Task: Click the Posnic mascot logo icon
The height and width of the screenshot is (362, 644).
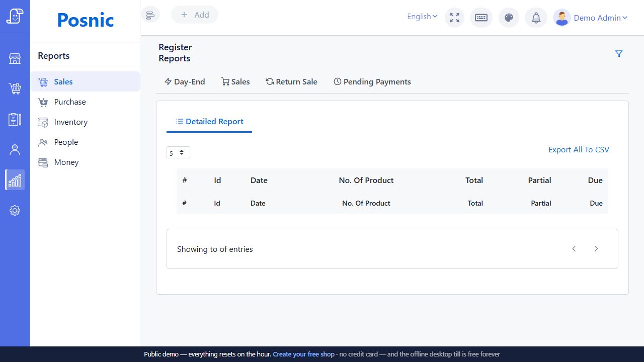Action: pos(15,16)
